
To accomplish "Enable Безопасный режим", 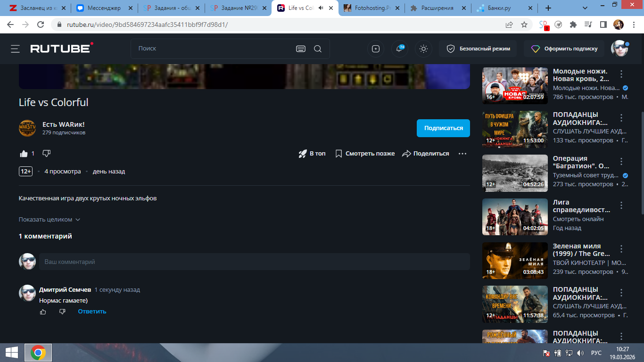I will click(x=478, y=49).
